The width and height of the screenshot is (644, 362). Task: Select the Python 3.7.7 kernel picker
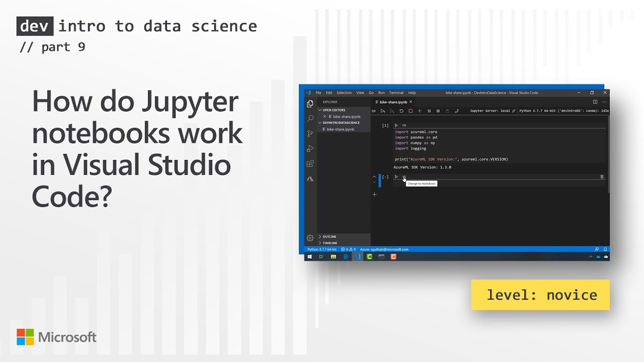click(x=564, y=111)
